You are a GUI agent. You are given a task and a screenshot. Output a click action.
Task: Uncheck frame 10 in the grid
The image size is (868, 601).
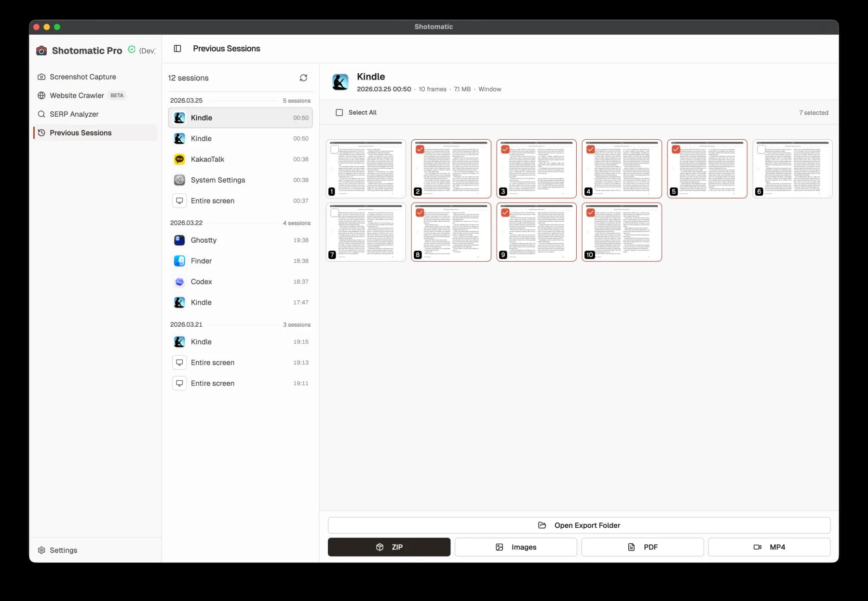591,213
